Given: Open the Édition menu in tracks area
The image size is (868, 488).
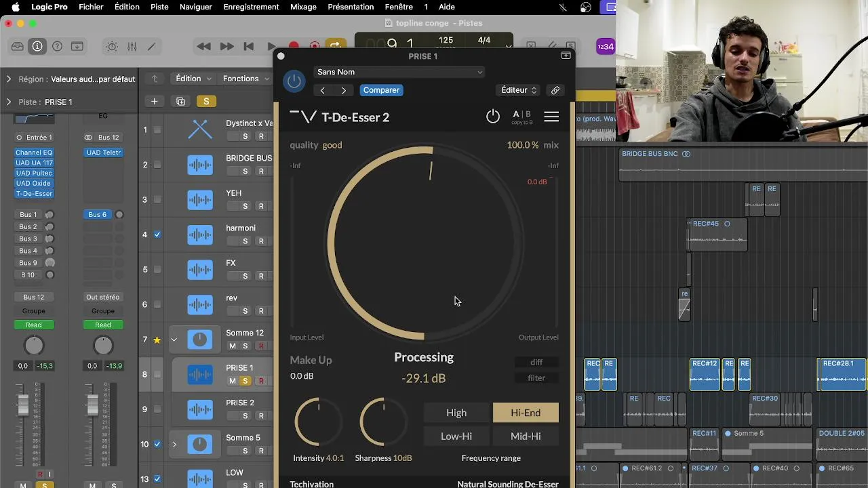Looking at the screenshot, I should pyautogui.click(x=193, y=79).
